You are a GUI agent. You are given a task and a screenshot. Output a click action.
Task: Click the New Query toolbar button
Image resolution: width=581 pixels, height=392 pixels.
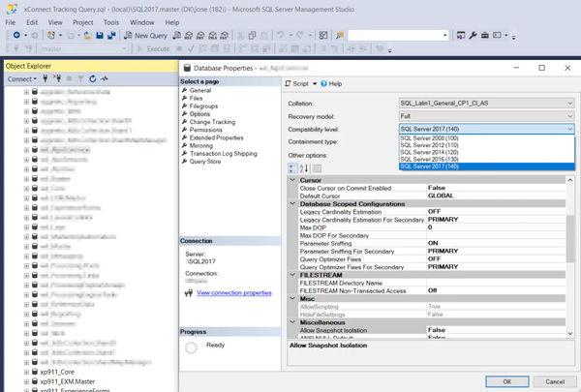tap(145, 35)
